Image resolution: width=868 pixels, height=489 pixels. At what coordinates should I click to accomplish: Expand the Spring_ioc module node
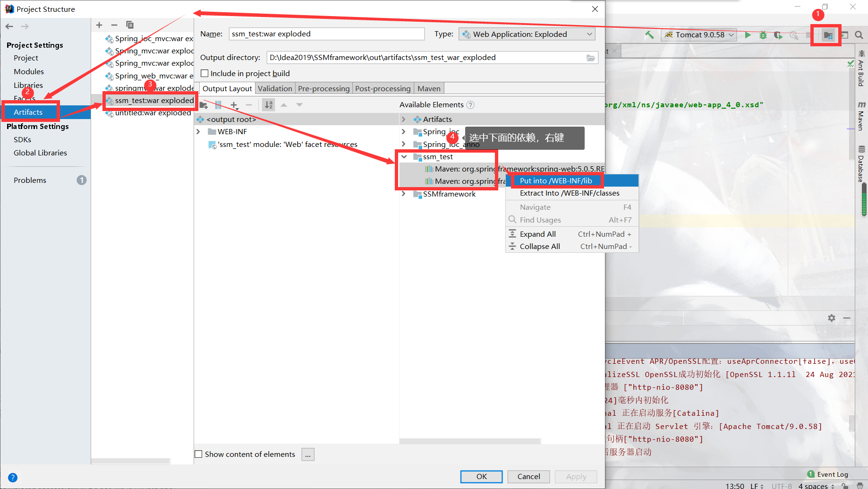click(x=403, y=131)
